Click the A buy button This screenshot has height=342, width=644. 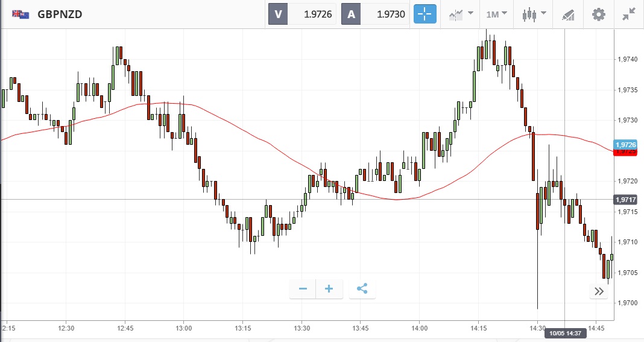point(351,14)
